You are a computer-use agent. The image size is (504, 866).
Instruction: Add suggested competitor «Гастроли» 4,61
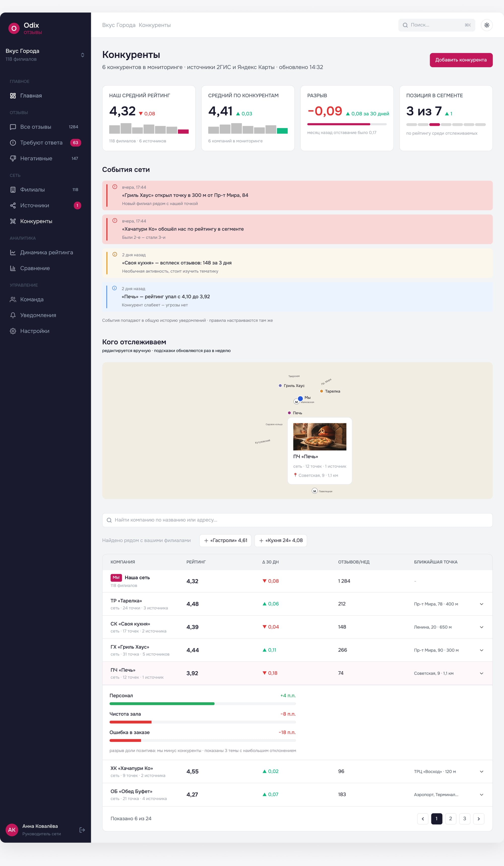click(x=225, y=540)
